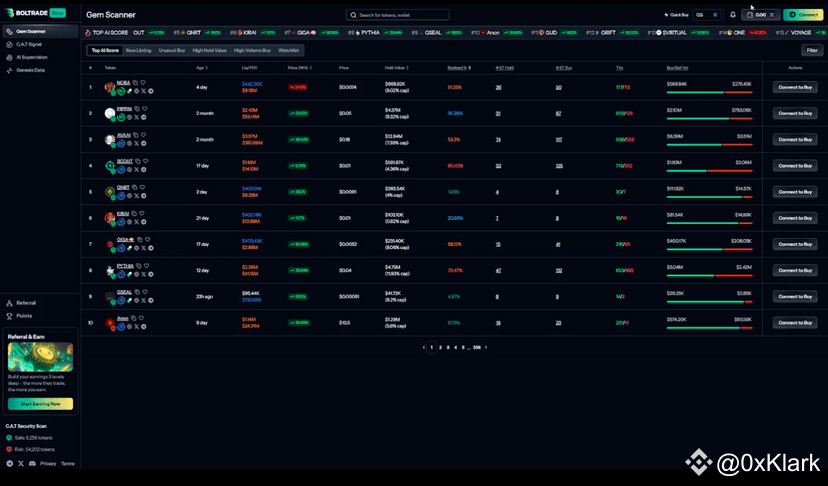This screenshot has width=828, height=486.
Task: Sort the table by Age column
Action: coord(201,67)
